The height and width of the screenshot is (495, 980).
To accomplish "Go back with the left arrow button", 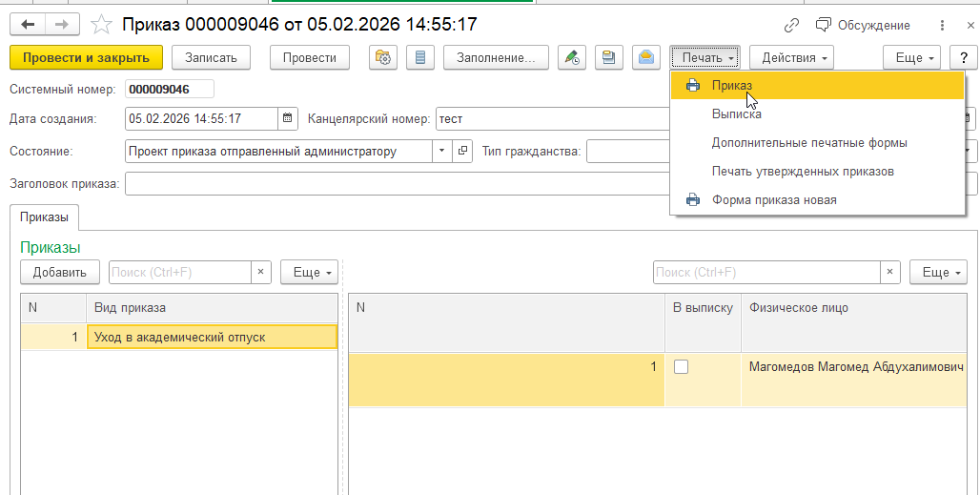I will pos(28,25).
